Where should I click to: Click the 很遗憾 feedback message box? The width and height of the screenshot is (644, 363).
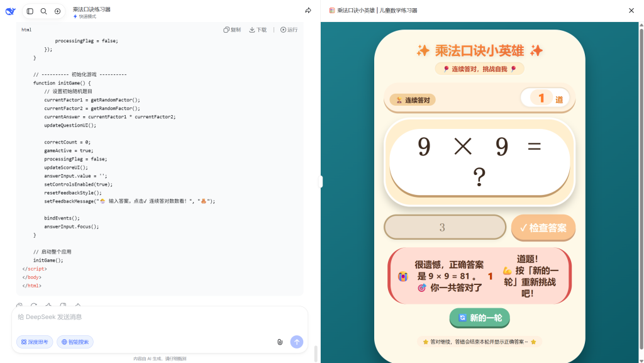479,276
